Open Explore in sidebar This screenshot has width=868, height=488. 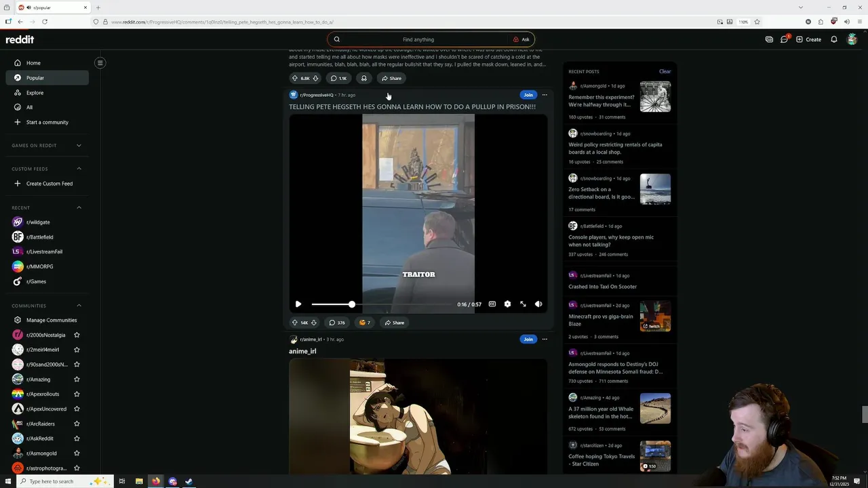(x=47, y=93)
